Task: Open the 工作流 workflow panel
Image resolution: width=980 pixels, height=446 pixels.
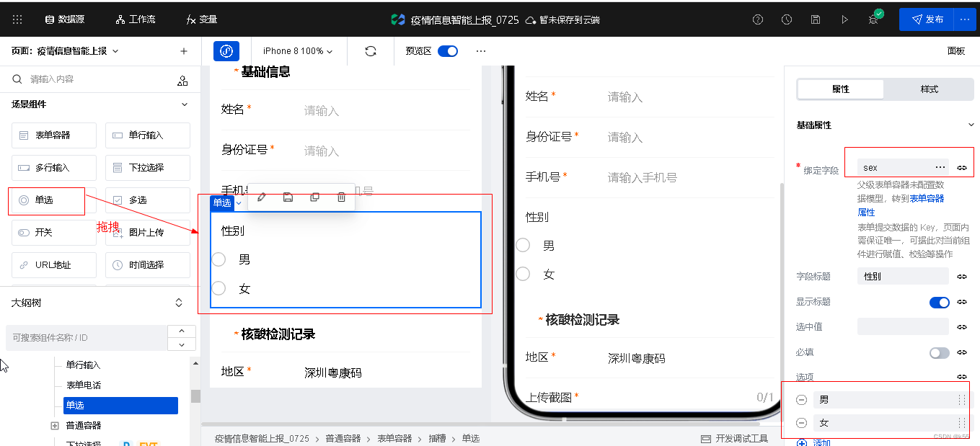Action: tap(135, 19)
